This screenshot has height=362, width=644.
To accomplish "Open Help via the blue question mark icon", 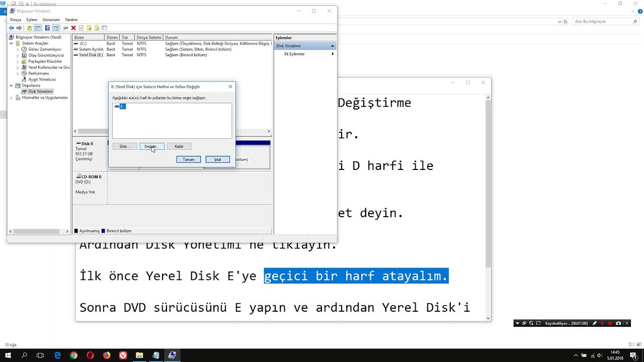I will tap(47, 28).
